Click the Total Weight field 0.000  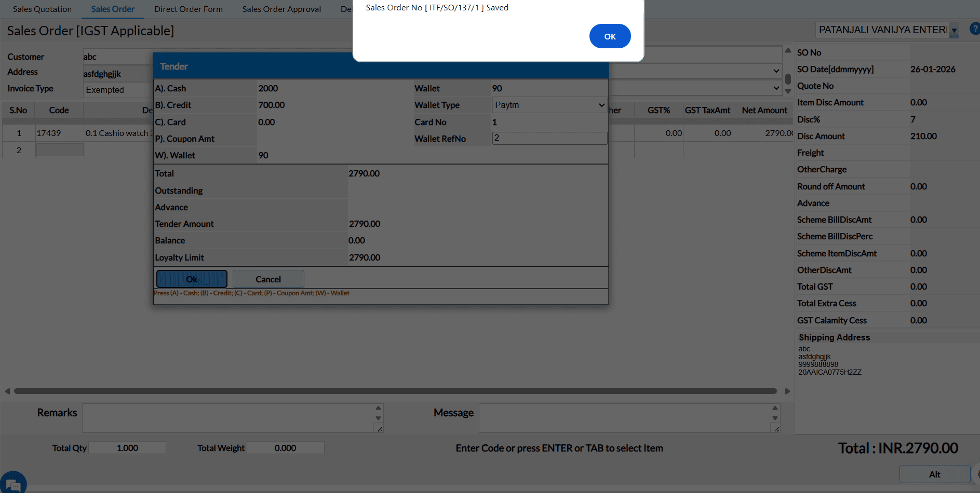tap(286, 448)
